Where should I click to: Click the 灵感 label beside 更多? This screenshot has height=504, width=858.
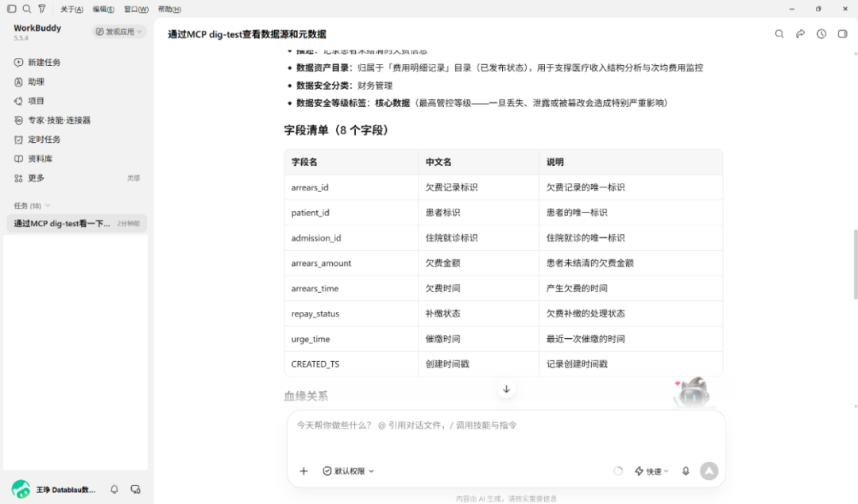(x=133, y=179)
